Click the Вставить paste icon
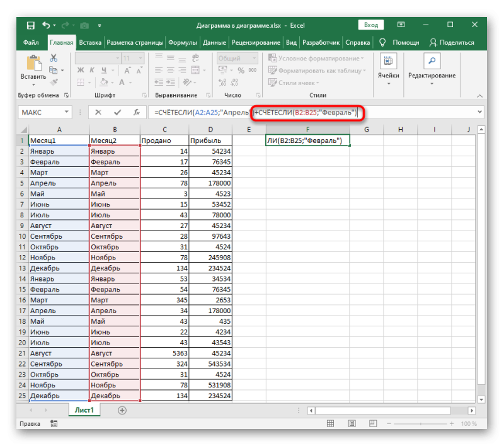The image size is (504, 446). coord(34,62)
